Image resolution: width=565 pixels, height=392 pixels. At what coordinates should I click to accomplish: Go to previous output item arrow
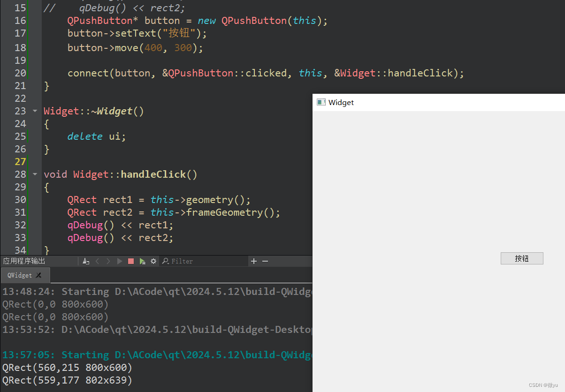(x=98, y=261)
